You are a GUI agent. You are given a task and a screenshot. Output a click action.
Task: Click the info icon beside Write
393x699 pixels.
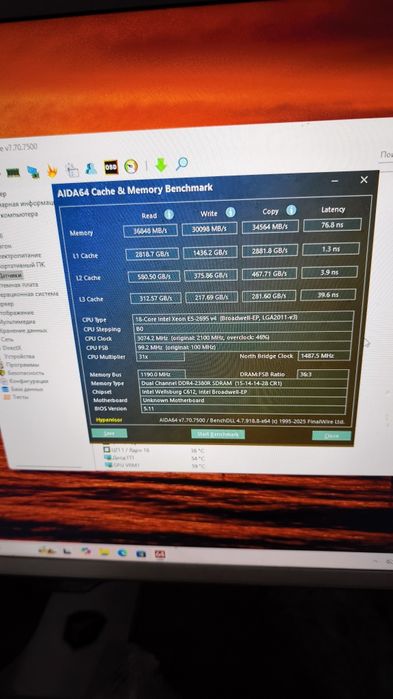click(230, 212)
